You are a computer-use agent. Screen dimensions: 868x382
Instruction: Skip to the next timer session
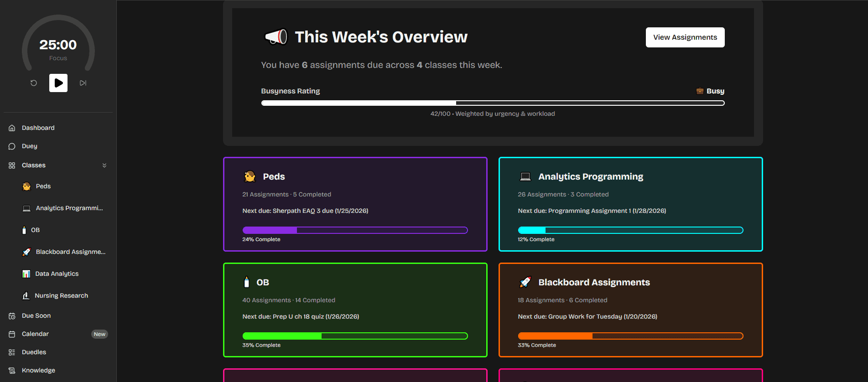(83, 83)
